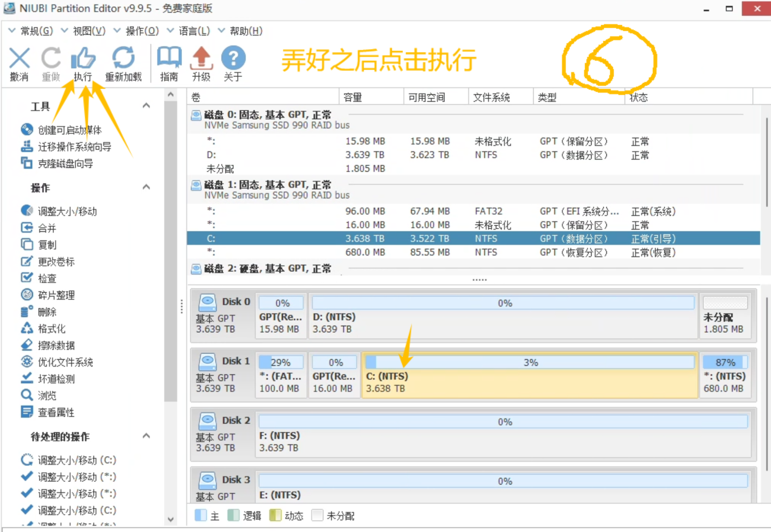Collapse the 待处理的操作 pending section
The height and width of the screenshot is (532, 771).
point(146,436)
